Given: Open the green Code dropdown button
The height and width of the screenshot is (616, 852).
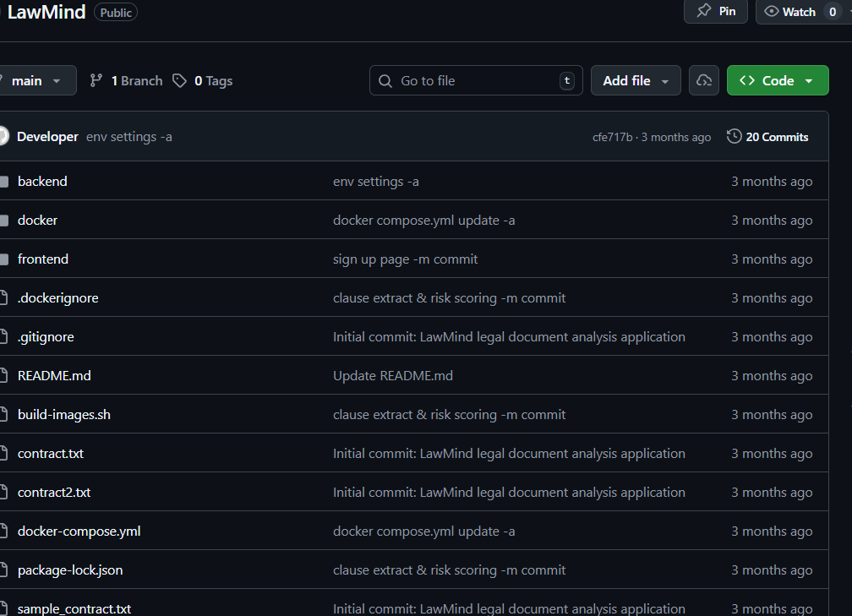Looking at the screenshot, I should click(x=778, y=80).
